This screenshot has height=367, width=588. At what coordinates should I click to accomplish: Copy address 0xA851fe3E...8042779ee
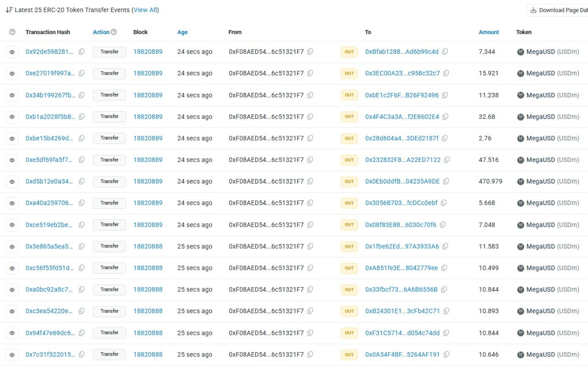click(444, 268)
